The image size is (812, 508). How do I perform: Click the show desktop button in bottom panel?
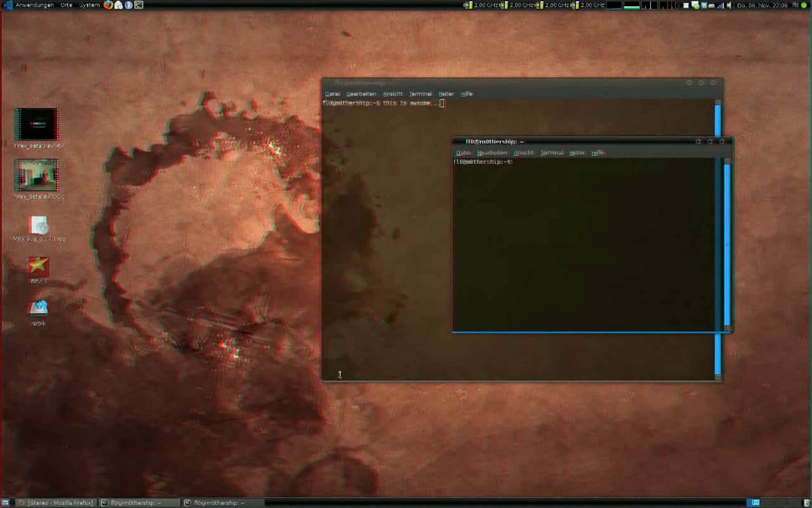click(x=5, y=503)
